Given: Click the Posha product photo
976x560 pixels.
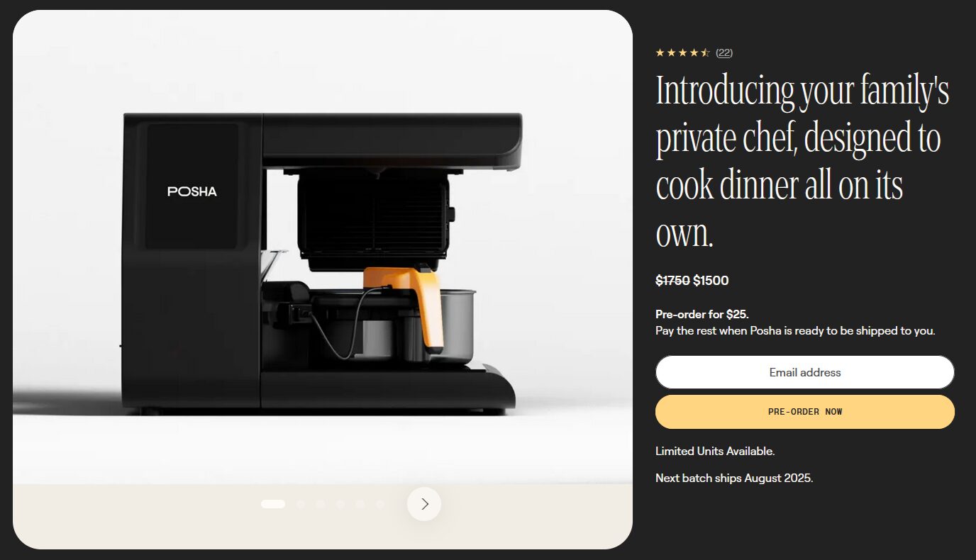Looking at the screenshot, I should tap(323, 247).
